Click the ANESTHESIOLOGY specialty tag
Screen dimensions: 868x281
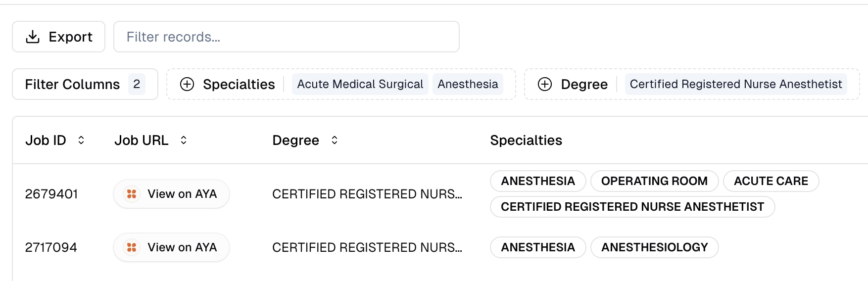pyautogui.click(x=654, y=247)
